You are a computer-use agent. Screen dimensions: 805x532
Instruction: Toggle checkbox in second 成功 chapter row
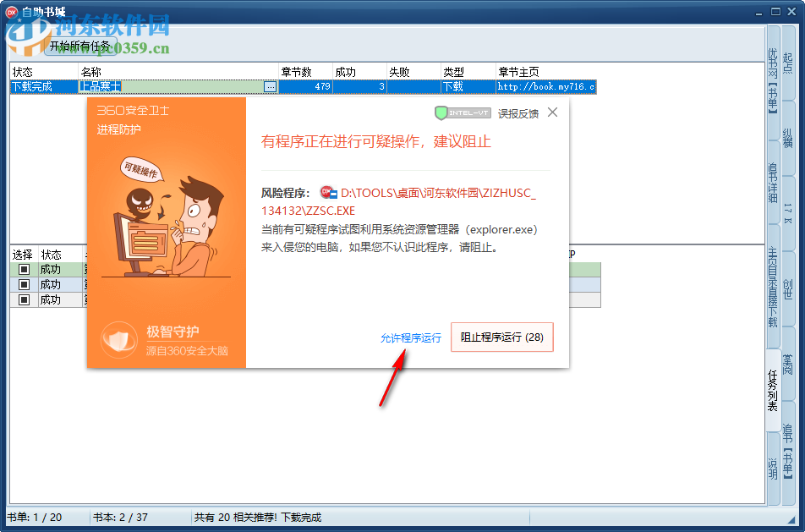pos(25,284)
